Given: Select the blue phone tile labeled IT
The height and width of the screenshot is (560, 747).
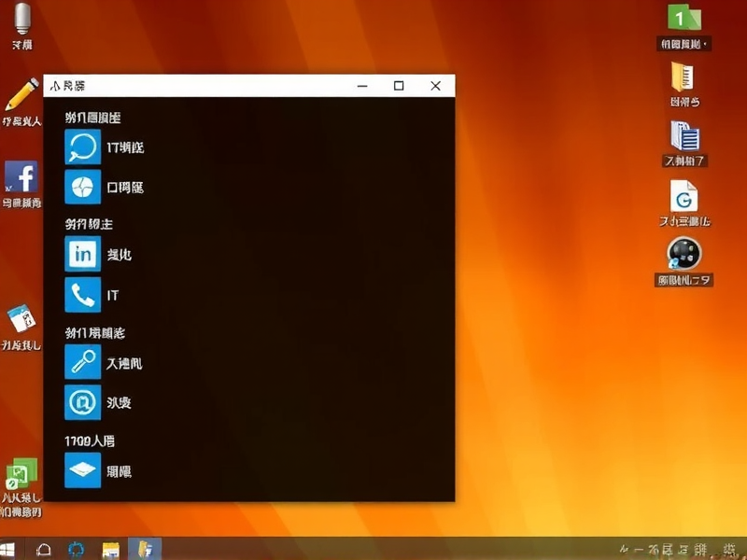Looking at the screenshot, I should (82, 295).
